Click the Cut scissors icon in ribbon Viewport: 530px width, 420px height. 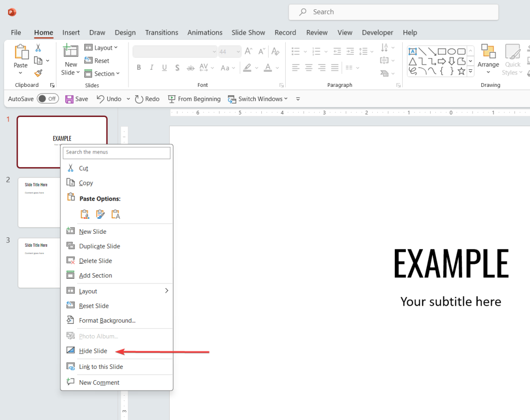click(x=38, y=48)
